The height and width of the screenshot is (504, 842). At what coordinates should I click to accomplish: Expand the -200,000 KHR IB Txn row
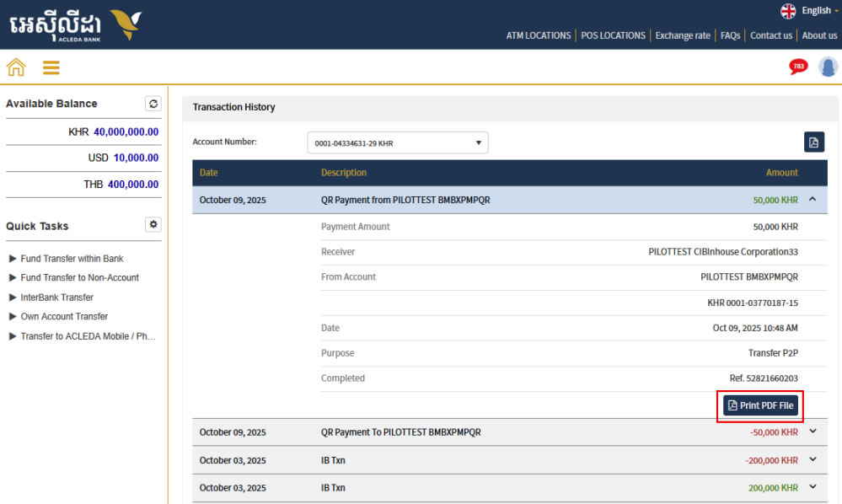(x=813, y=459)
